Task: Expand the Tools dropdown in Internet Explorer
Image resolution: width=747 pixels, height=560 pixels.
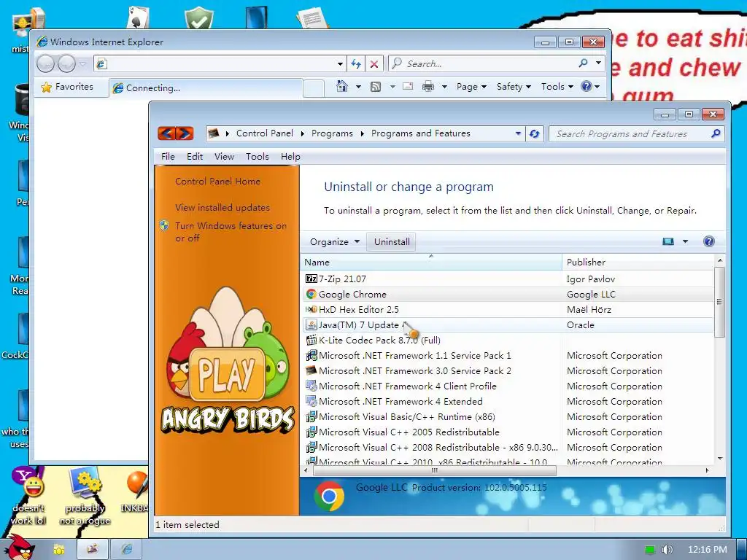Action: pyautogui.click(x=557, y=87)
